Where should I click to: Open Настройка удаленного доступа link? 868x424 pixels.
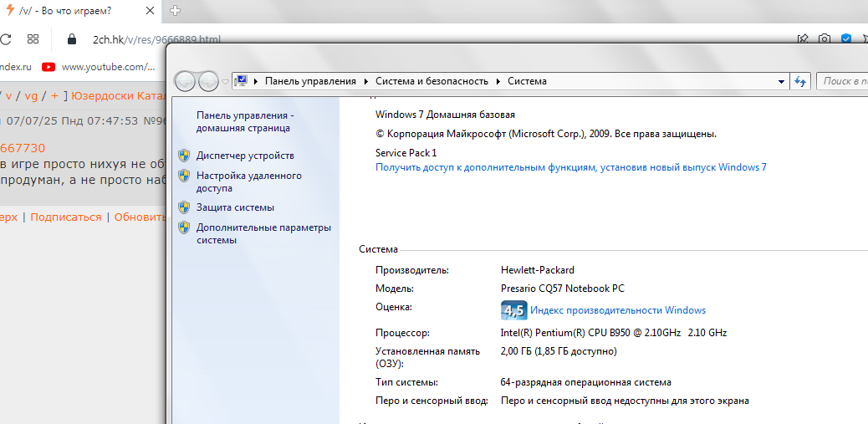pos(249,181)
